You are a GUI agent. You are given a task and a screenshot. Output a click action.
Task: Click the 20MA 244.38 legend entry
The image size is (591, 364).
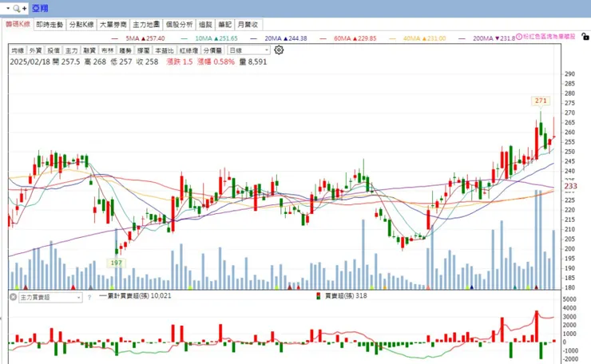[x=286, y=38]
